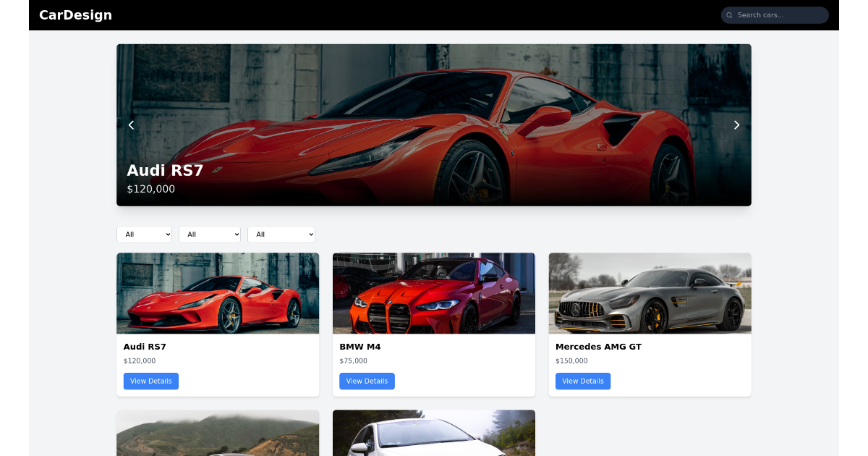Open the second filter dropdown
Screen dimensions: 868x456
tap(209, 234)
